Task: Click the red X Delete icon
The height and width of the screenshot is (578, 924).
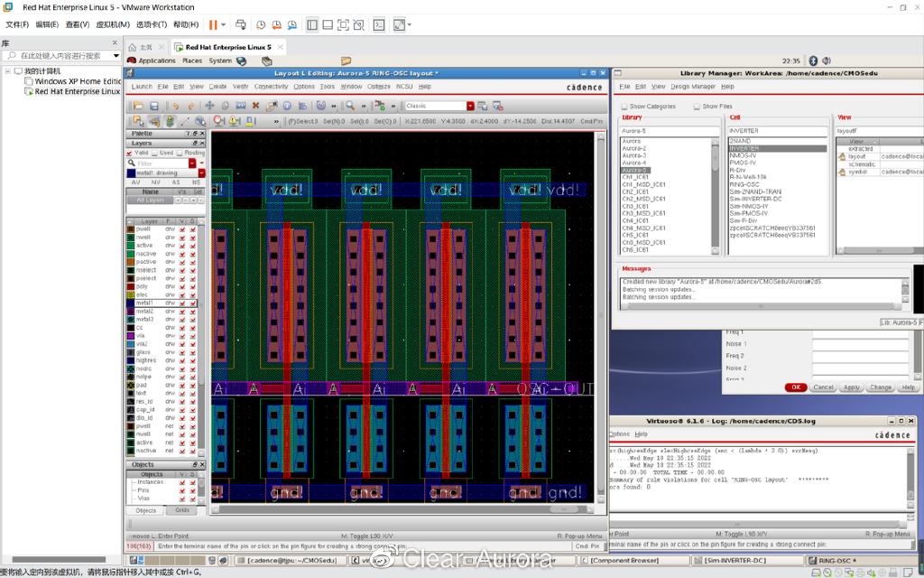Action: pyautogui.click(x=255, y=107)
